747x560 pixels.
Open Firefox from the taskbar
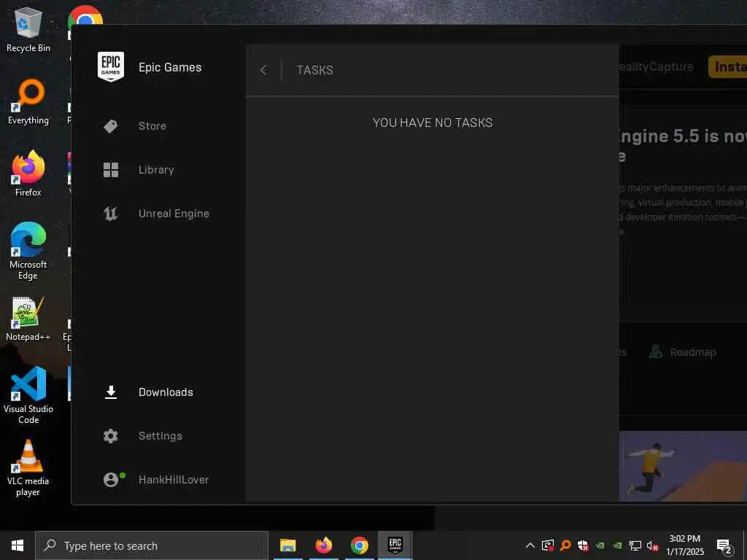click(x=323, y=545)
